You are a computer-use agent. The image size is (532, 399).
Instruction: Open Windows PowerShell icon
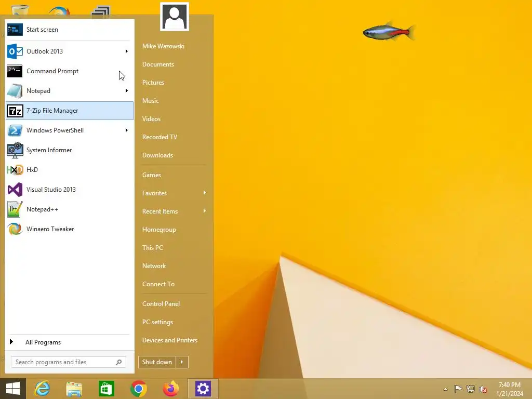point(15,130)
